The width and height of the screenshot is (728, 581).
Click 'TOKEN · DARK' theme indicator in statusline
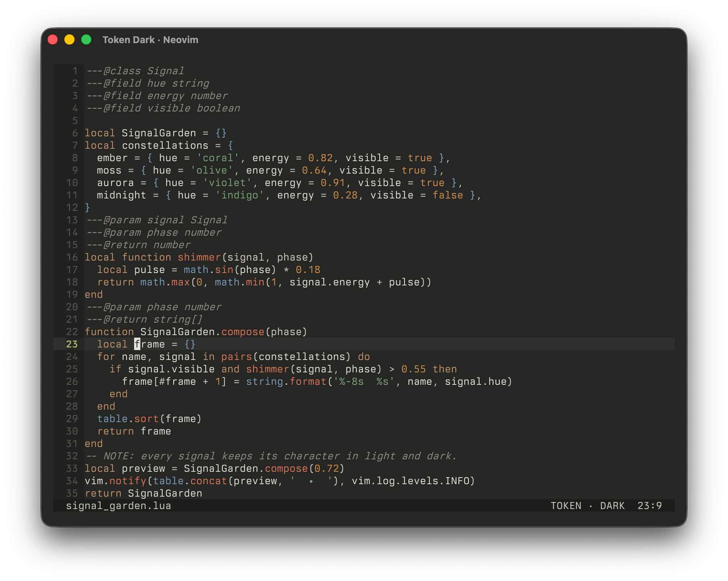588,506
